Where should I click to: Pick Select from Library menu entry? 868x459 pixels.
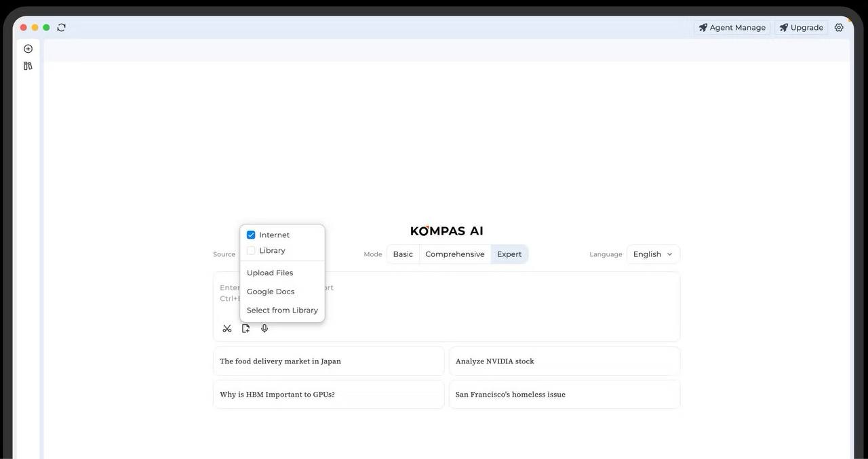click(282, 311)
